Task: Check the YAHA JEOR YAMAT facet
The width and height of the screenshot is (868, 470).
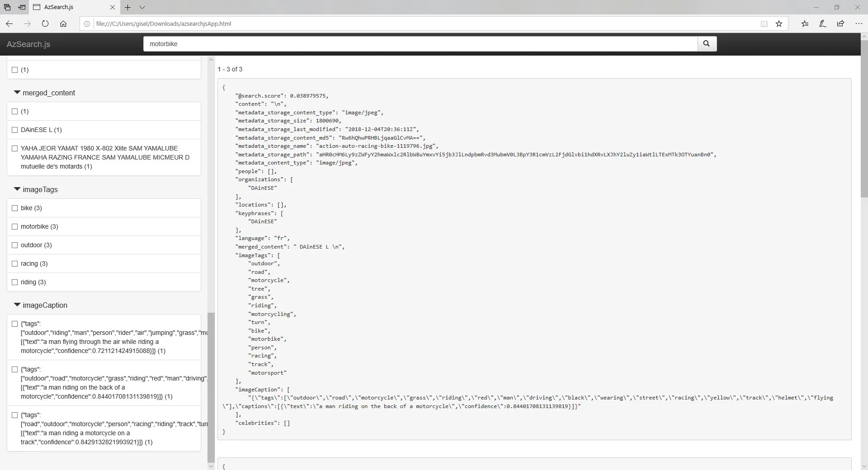Action: pos(14,149)
